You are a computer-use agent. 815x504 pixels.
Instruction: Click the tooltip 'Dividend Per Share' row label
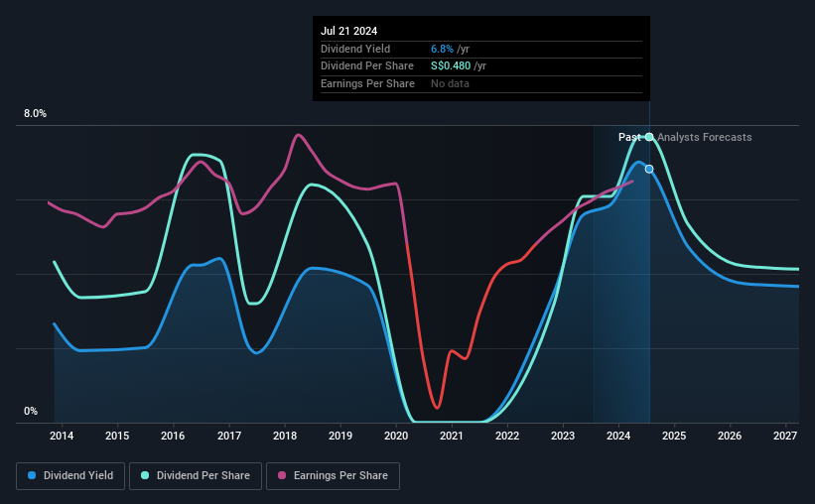367,66
